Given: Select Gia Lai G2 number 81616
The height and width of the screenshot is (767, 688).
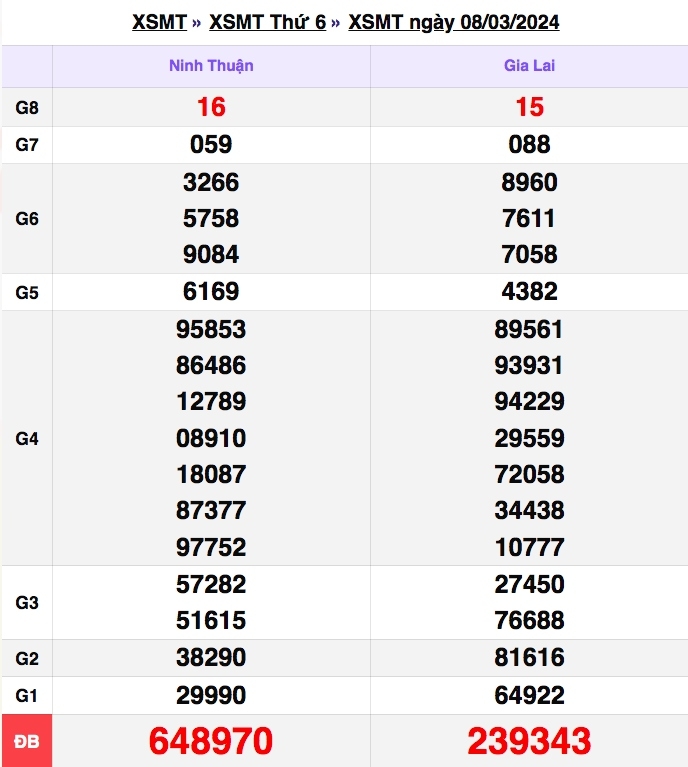Looking at the screenshot, I should (x=529, y=657).
